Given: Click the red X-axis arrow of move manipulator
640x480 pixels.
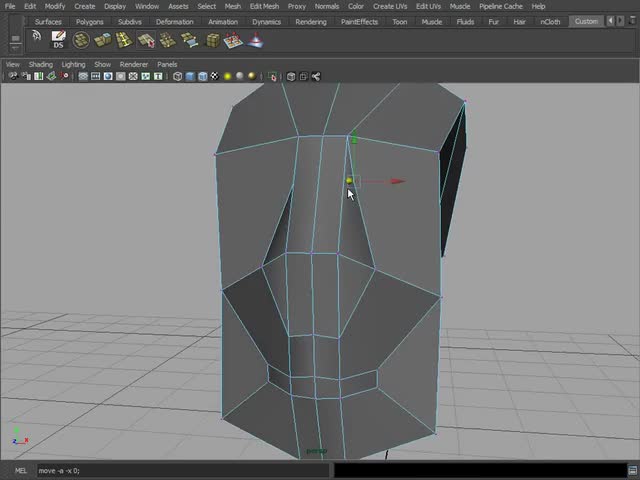Looking at the screenshot, I should tap(397, 181).
